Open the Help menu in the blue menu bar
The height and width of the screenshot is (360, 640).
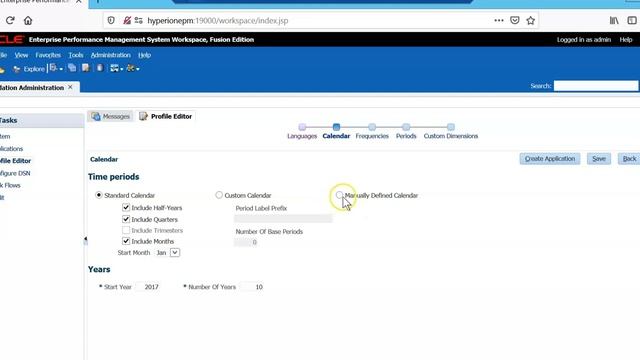pos(144,55)
